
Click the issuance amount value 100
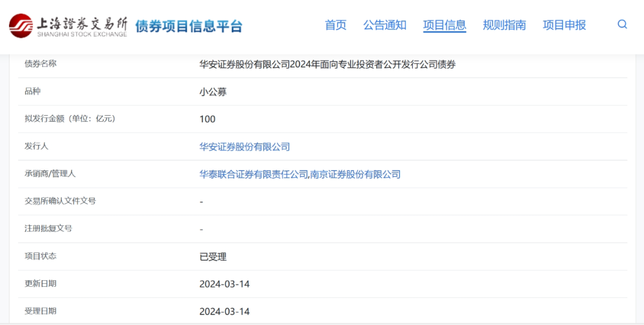(x=208, y=119)
